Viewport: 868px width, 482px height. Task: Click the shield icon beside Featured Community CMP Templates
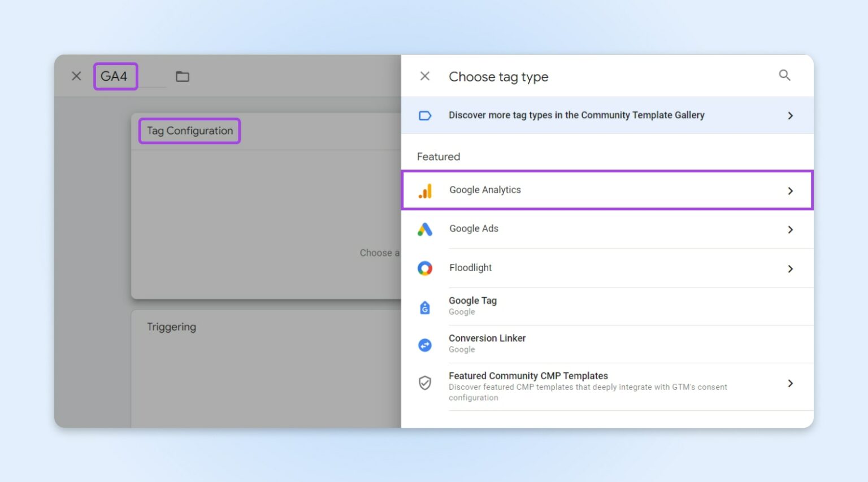tap(425, 383)
